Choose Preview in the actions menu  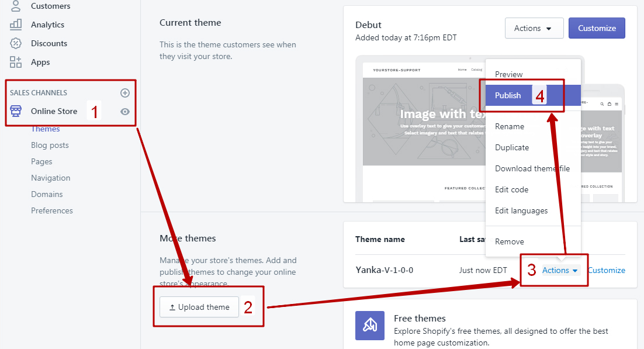509,74
